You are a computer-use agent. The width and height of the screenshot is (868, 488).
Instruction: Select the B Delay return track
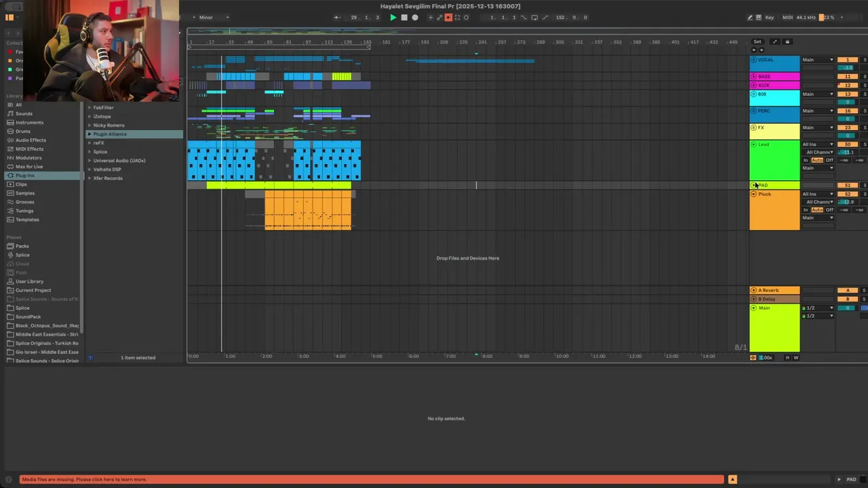(774, 299)
